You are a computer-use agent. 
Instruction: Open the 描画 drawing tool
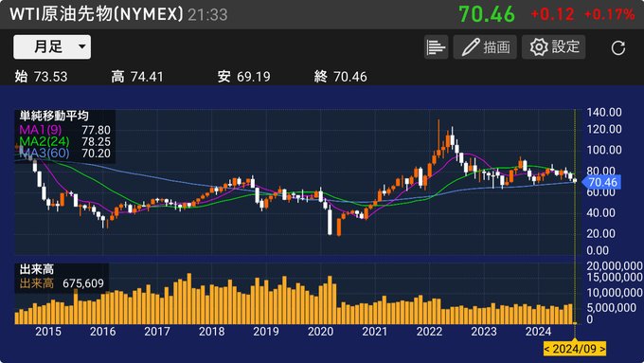485,47
